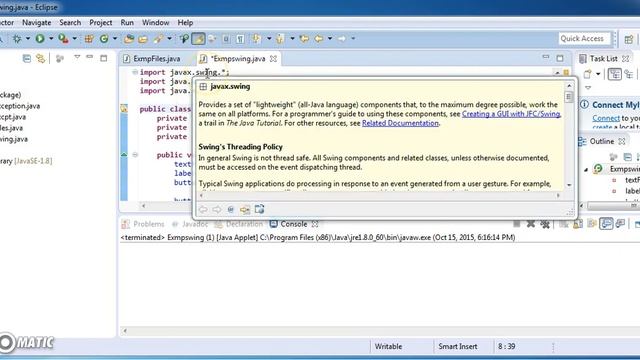Click Sort icon in Outline toolbar
640x360 pixels.
[638, 157]
